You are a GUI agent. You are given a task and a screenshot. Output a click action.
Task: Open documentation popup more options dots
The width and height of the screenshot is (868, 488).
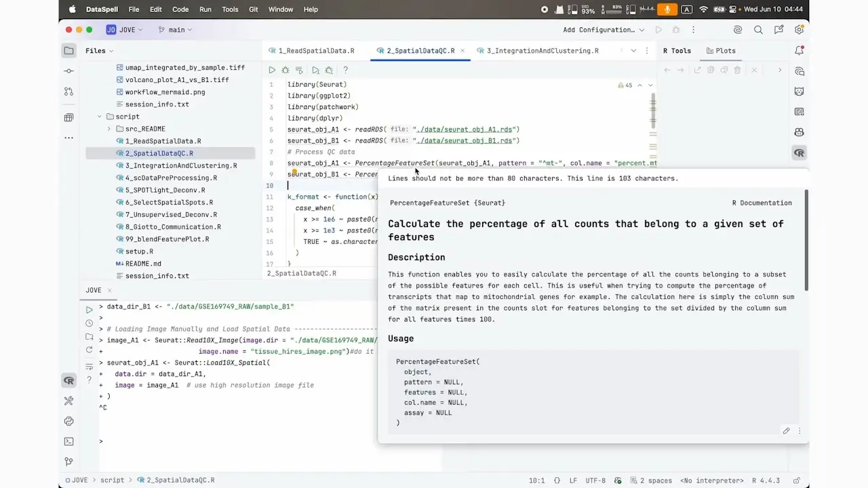point(800,431)
